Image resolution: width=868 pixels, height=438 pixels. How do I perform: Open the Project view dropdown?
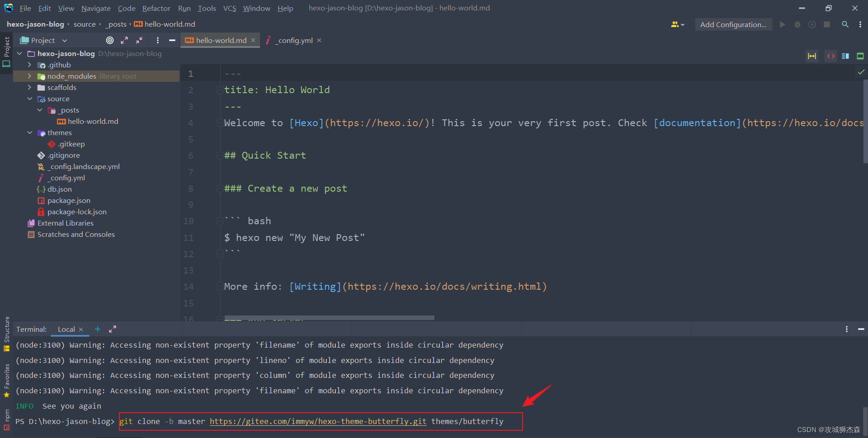pyautogui.click(x=44, y=40)
